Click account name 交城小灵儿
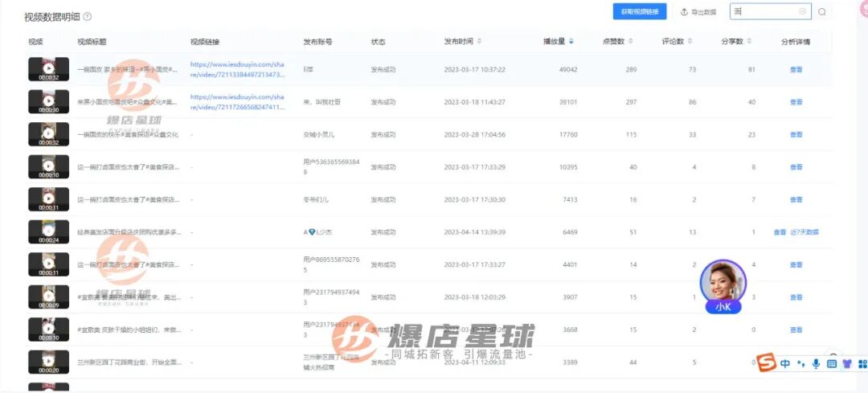This screenshot has width=868, height=393. 320,134
